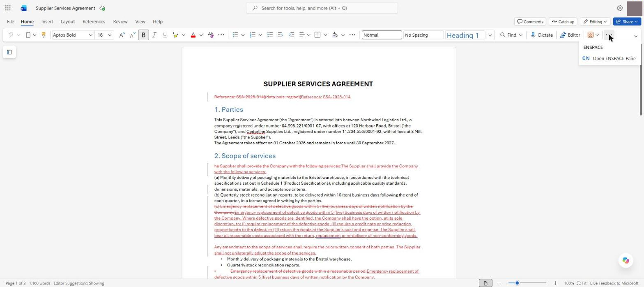
Task: Click the paragraph alignment icon
Action: point(302,35)
